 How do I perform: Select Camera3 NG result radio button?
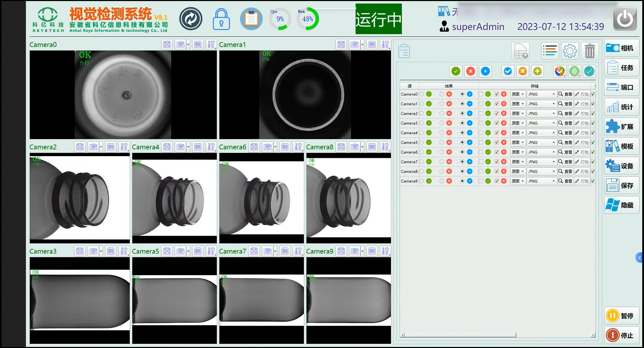pos(442,123)
